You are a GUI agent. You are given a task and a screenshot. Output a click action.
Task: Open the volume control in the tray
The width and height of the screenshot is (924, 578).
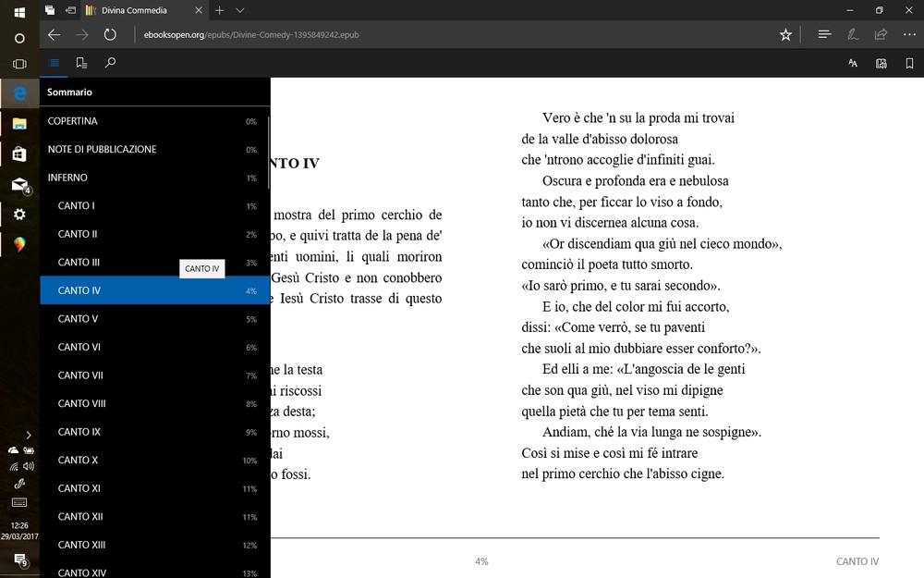pyautogui.click(x=29, y=466)
